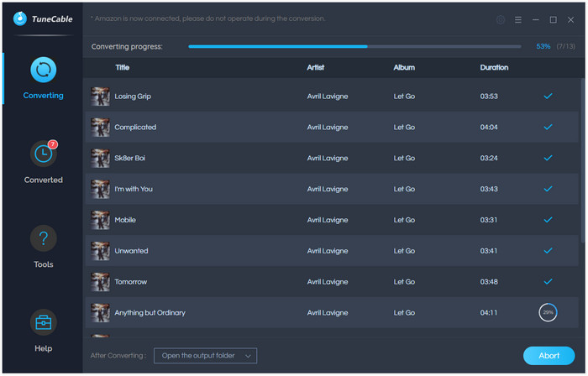
Task: Select the Unwanted title
Action: [131, 251]
